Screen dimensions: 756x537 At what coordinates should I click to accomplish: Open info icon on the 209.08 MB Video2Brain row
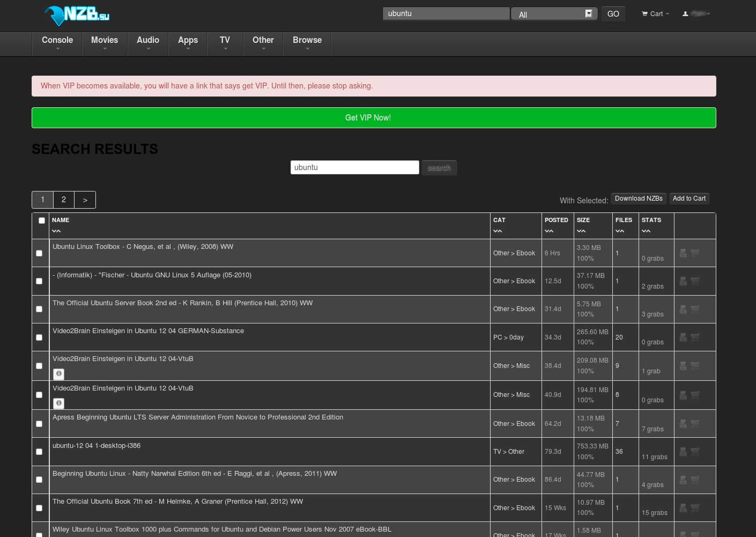pos(59,374)
